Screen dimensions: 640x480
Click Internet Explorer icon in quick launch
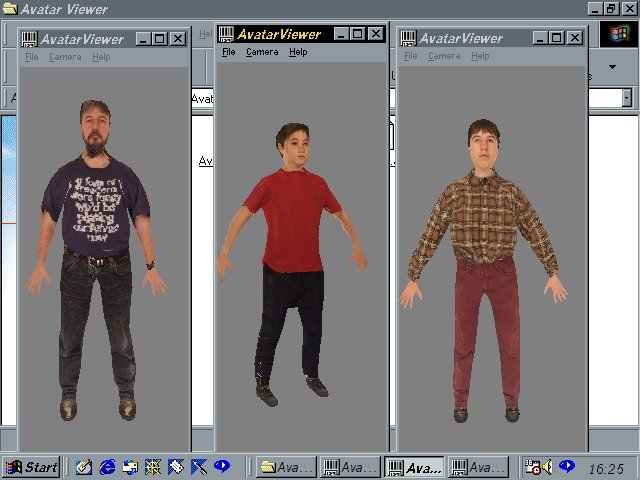tap(107, 467)
